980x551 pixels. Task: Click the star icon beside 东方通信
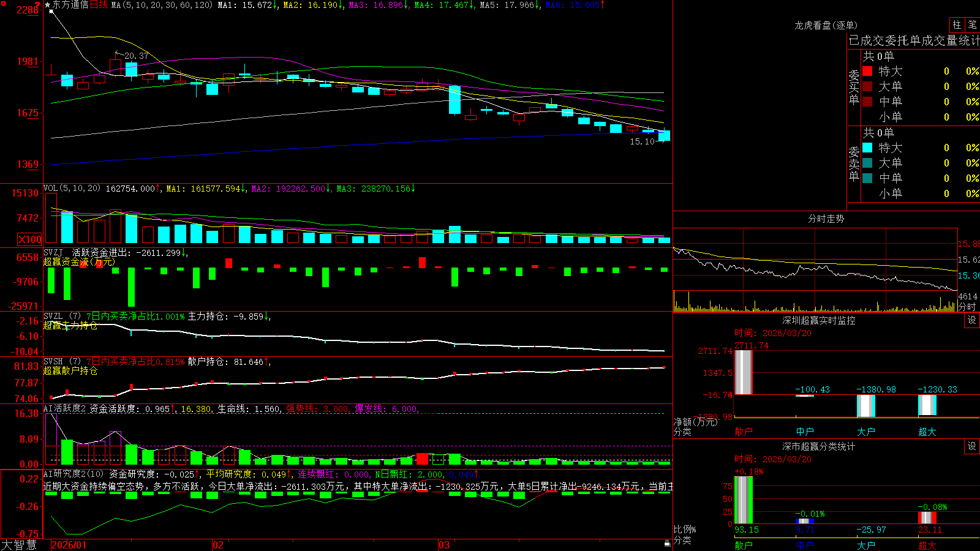pos(48,5)
